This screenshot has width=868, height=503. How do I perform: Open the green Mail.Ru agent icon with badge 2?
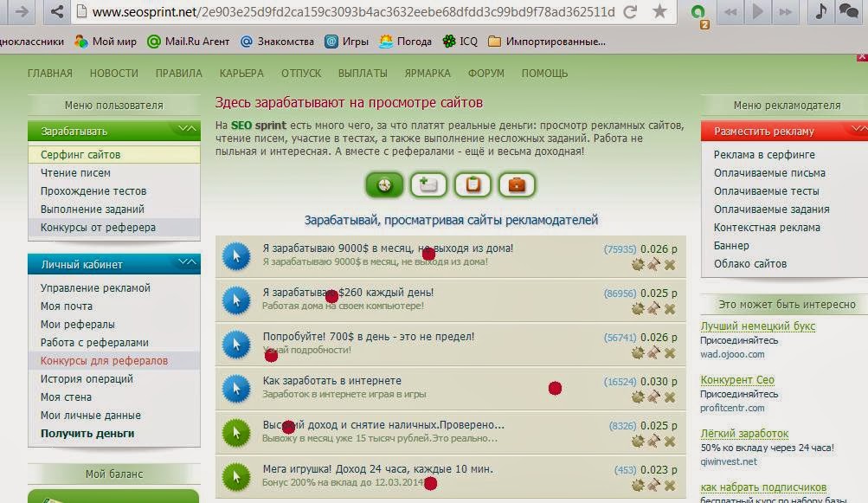click(x=700, y=14)
